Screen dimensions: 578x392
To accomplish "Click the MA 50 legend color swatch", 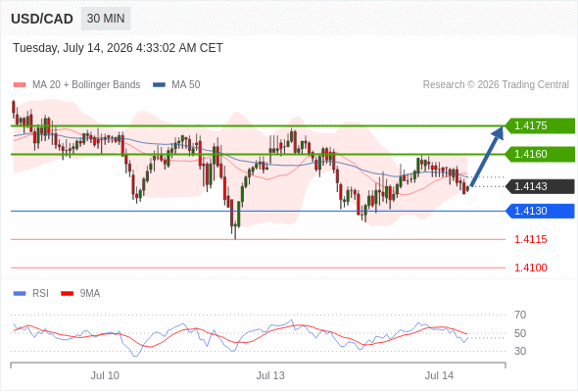I will [x=160, y=85].
